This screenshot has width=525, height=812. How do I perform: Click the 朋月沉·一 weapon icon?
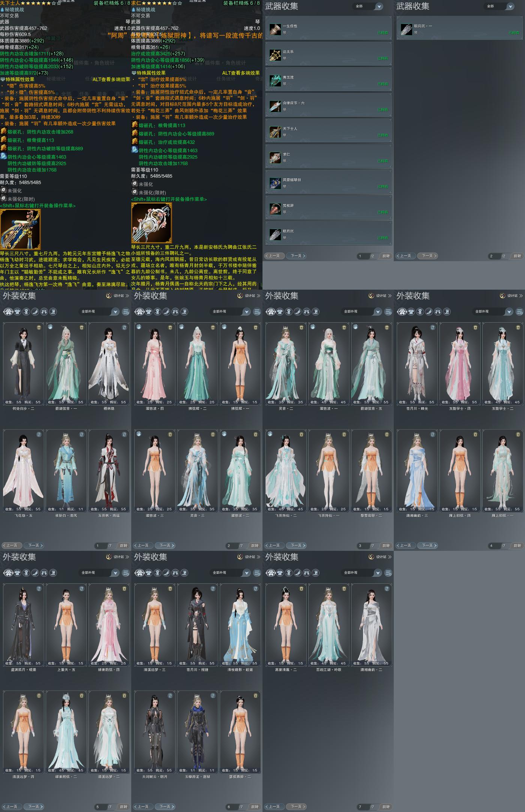(406, 29)
